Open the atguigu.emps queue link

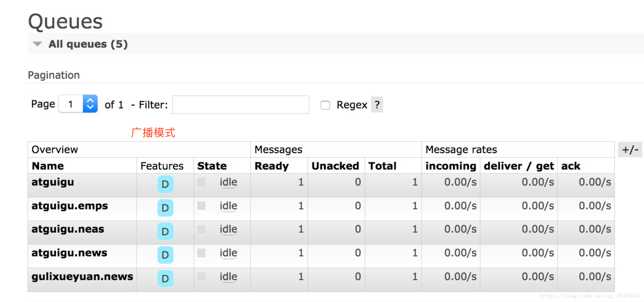[70, 206]
